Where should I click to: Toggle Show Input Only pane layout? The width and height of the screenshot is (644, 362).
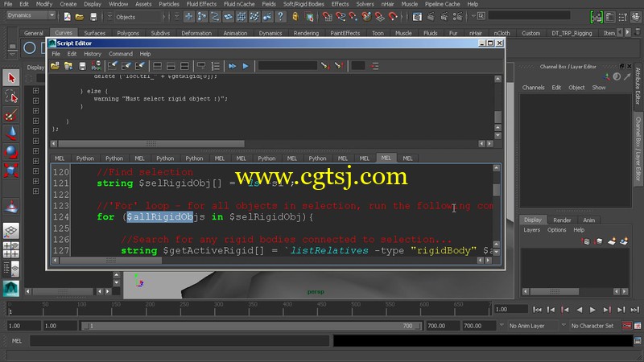[x=171, y=66]
